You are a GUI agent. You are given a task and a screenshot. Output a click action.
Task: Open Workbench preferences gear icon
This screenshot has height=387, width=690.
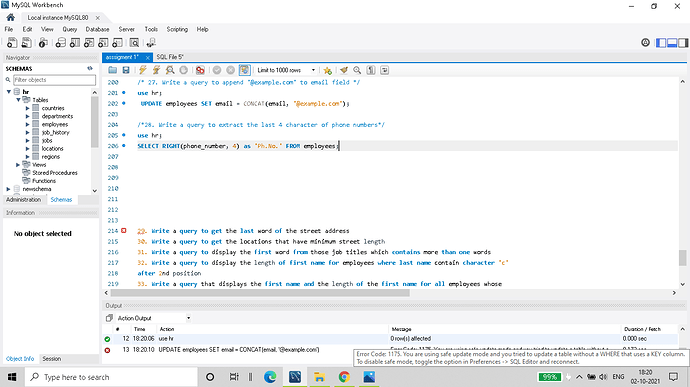coord(645,43)
